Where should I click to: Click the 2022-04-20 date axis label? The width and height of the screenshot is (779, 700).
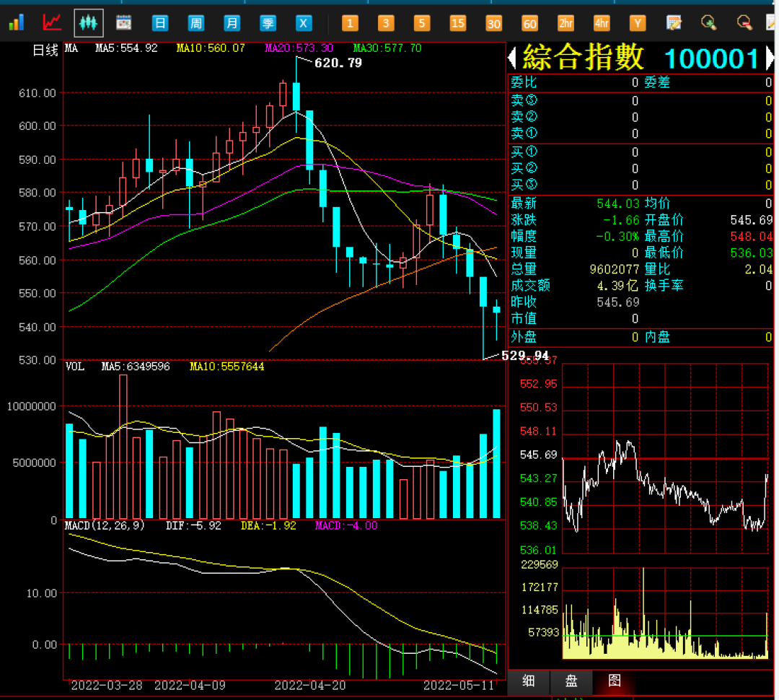click(310, 686)
